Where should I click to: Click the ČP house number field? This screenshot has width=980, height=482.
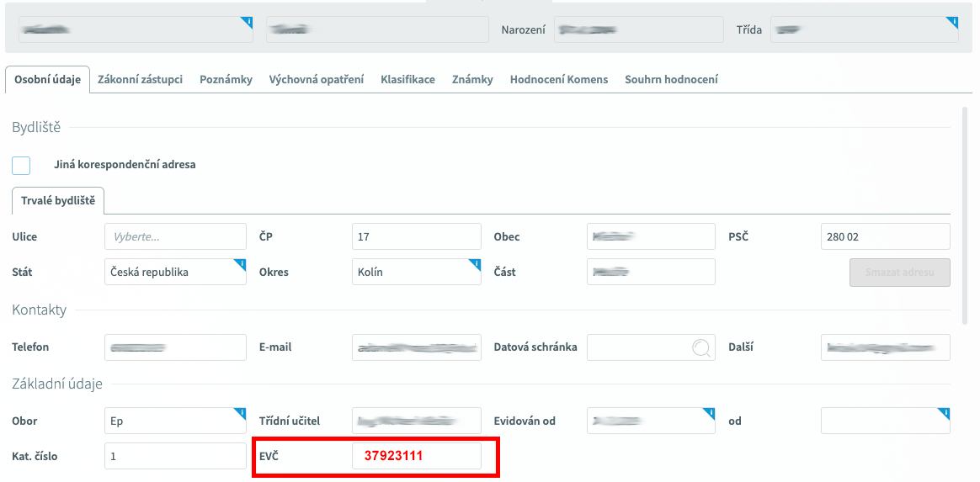pos(416,237)
